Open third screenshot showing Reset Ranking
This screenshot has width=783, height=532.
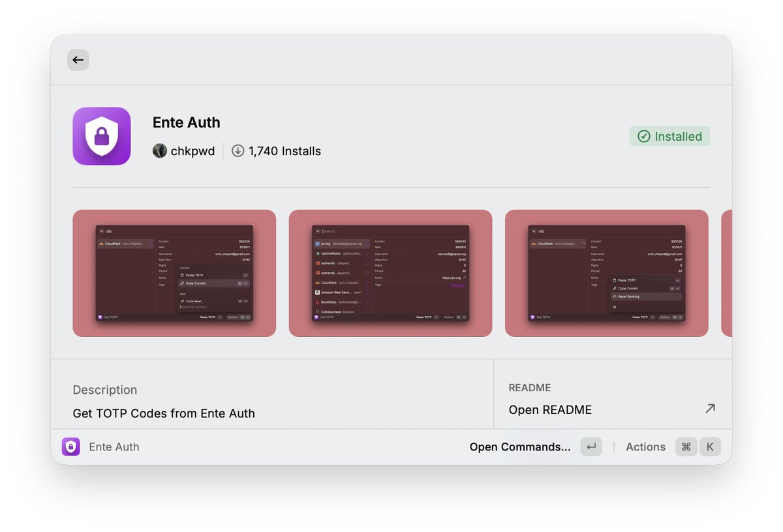click(607, 273)
